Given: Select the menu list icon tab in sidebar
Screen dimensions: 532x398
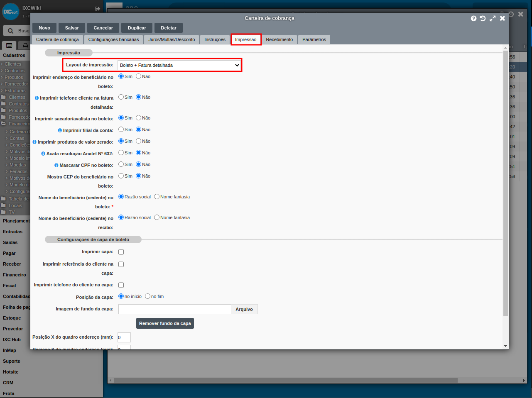Looking at the screenshot, I should pyautogui.click(x=9, y=45).
